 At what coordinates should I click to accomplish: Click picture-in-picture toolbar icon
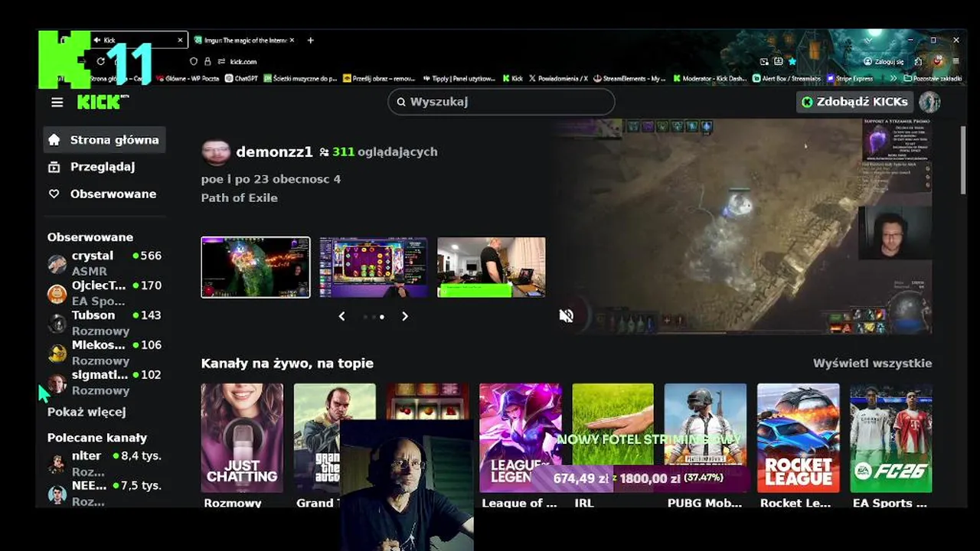[765, 61]
